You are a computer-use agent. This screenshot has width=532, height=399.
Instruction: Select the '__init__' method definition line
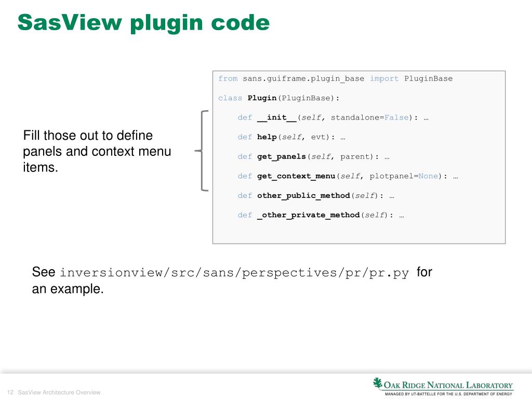[333, 118]
